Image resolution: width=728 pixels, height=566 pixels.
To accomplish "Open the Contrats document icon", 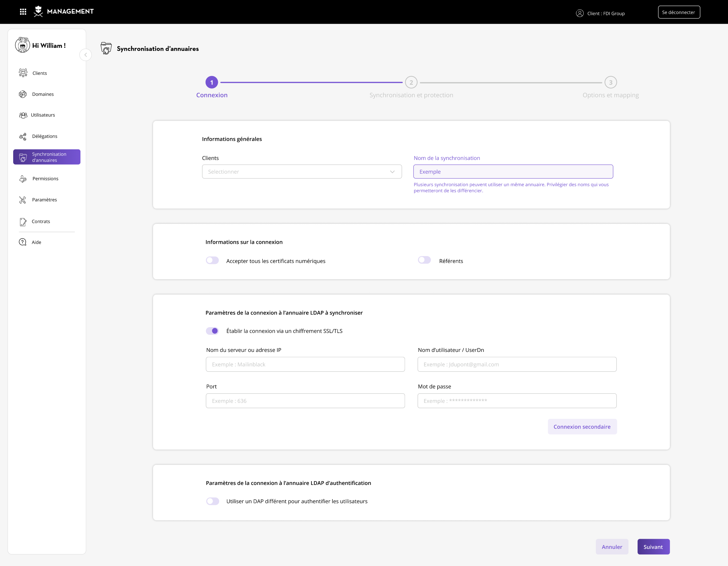I will (x=23, y=222).
